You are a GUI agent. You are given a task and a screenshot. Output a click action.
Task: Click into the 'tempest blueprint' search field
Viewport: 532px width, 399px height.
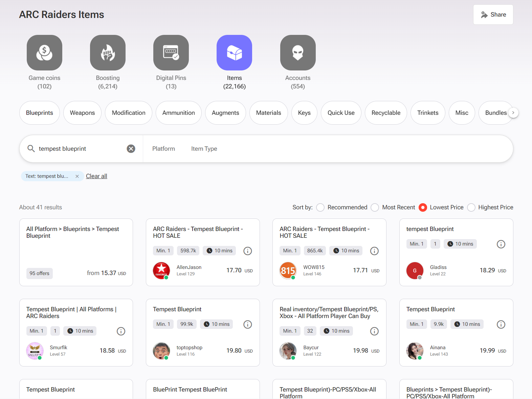click(81, 149)
